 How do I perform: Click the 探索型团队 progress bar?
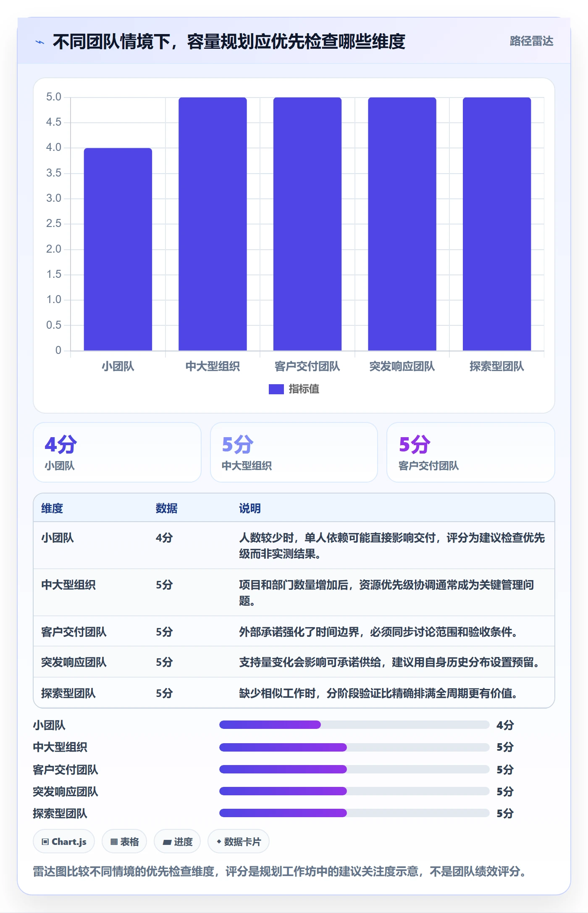[x=354, y=813]
